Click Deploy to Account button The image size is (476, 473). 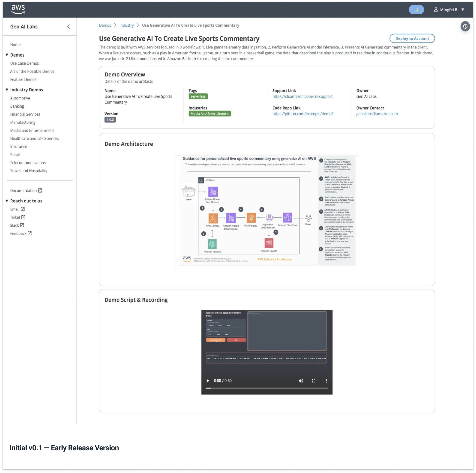tap(412, 38)
